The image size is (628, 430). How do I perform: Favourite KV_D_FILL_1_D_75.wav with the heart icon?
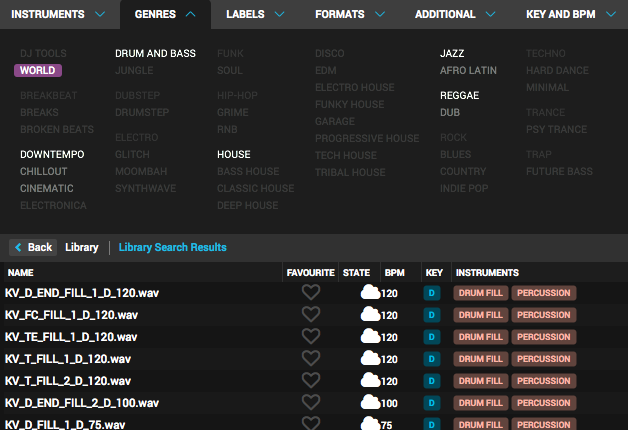pos(311,423)
